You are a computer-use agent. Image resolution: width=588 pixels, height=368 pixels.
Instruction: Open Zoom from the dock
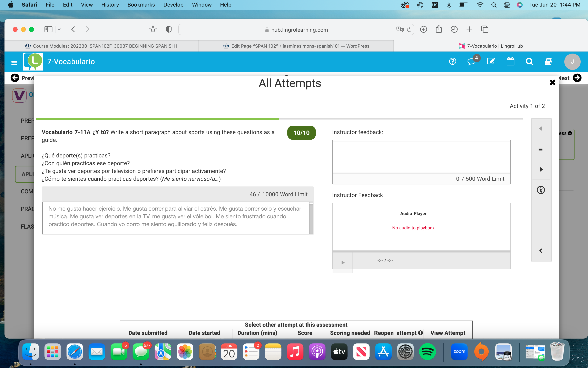(459, 352)
